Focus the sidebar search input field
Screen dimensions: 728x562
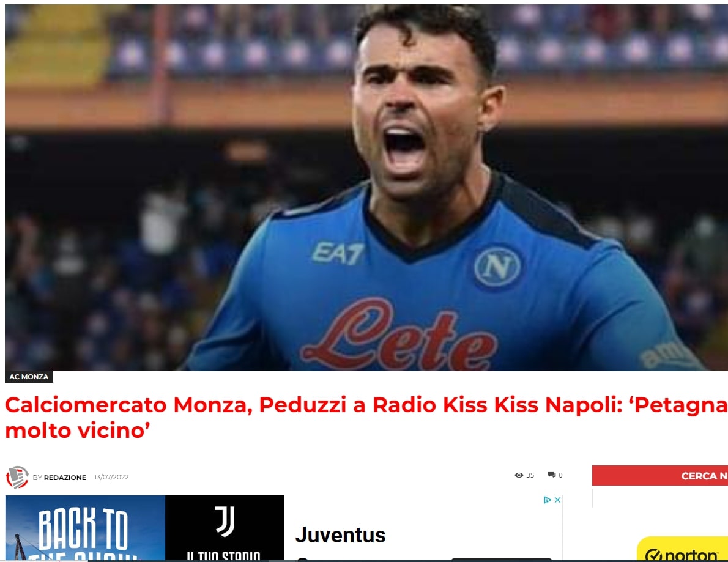pos(659,498)
